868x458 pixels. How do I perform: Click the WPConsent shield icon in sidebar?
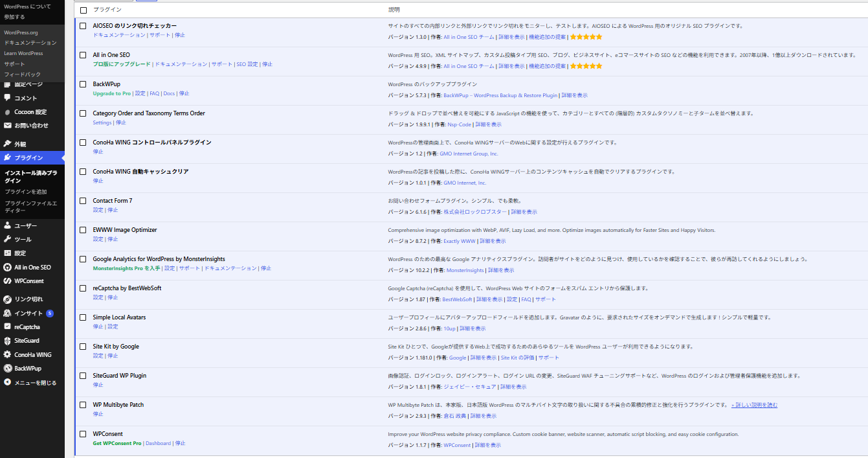pos(7,281)
